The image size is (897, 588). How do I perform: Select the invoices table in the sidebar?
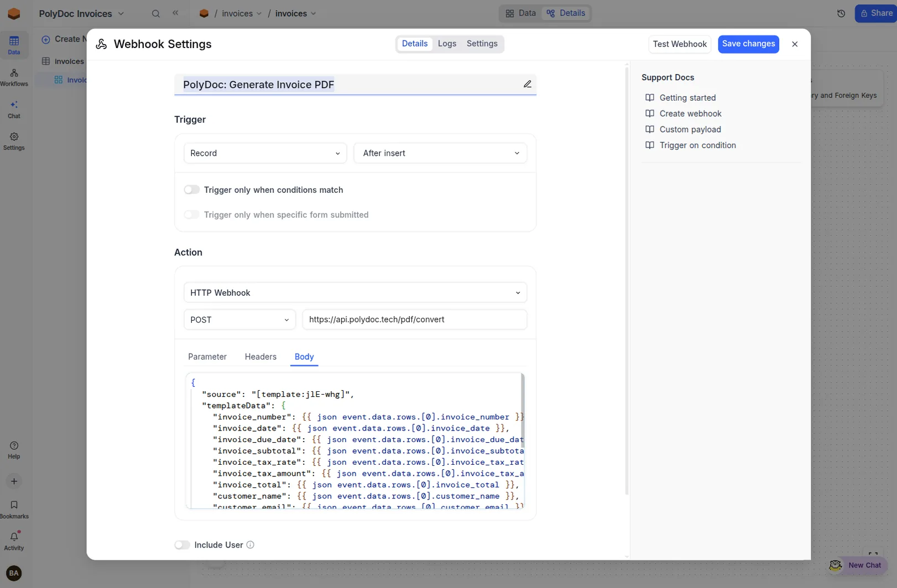point(63,61)
